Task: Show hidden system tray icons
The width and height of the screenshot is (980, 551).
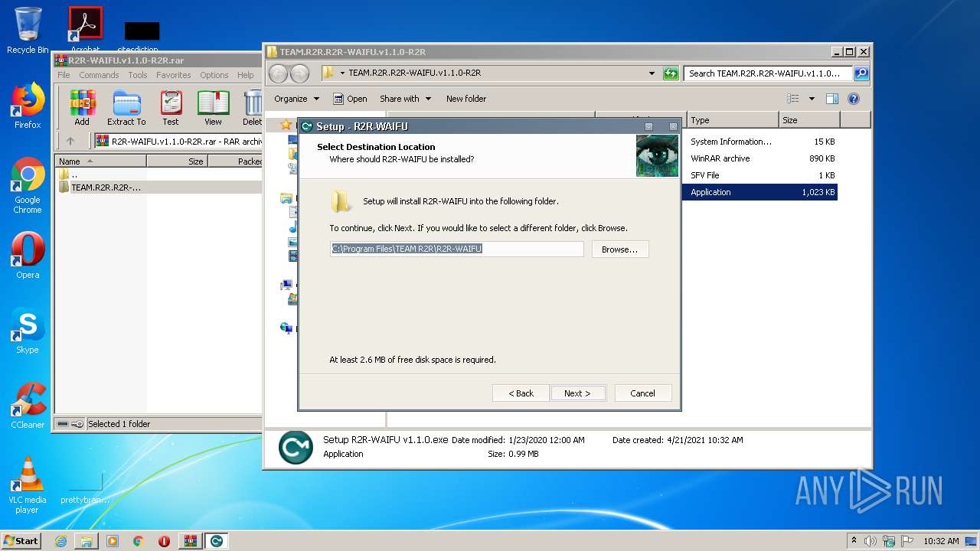Action: pyautogui.click(x=854, y=541)
